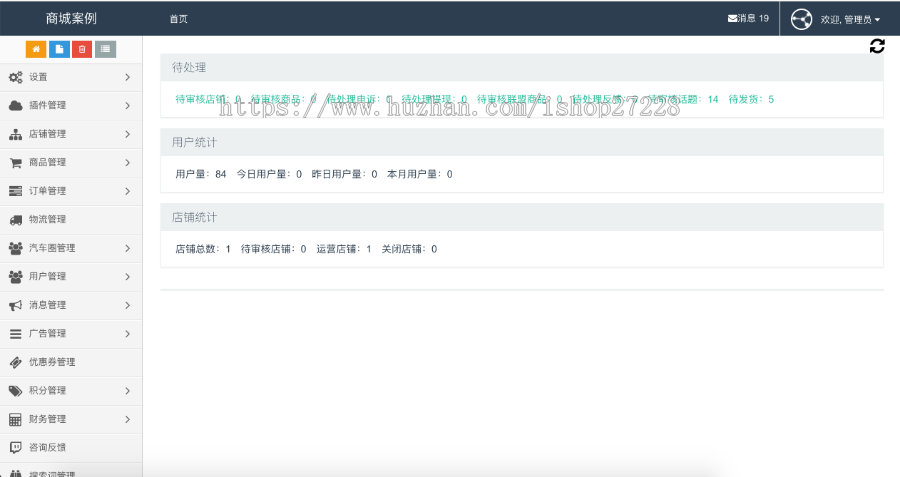
Task: Expand the 消息管理 menu chevron
Action: point(127,305)
